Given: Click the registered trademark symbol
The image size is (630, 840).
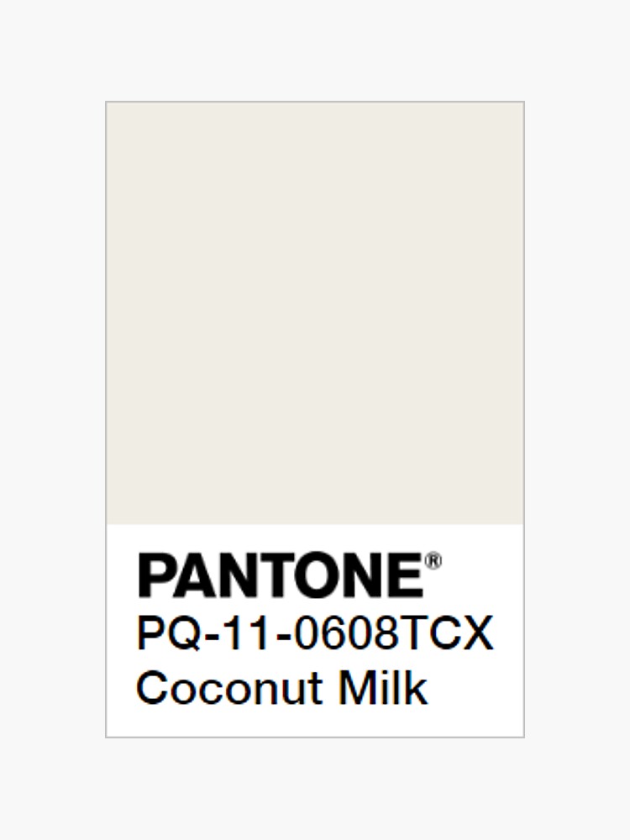Looking at the screenshot, I should tap(433, 562).
